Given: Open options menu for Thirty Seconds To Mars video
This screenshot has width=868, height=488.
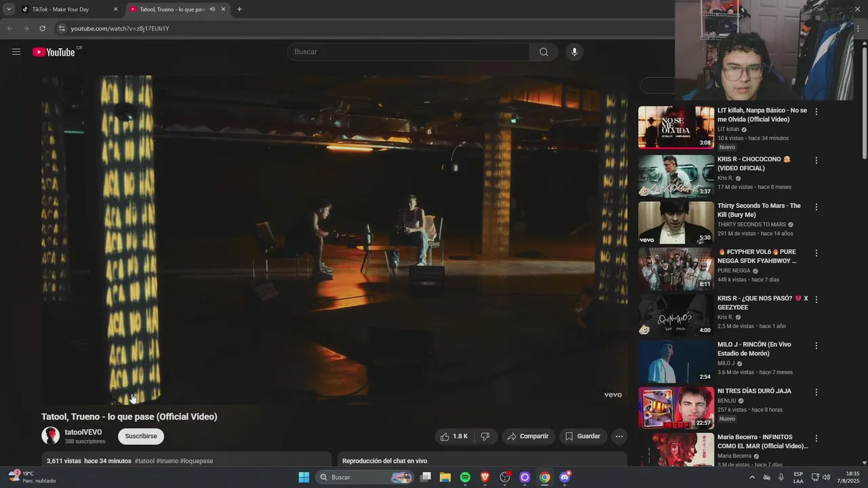Looking at the screenshot, I should point(816,207).
